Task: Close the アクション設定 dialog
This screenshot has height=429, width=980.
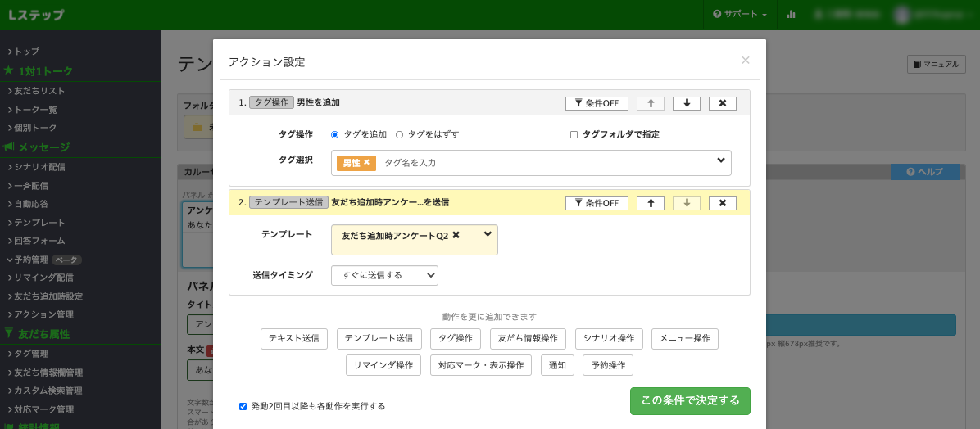Action: [x=745, y=60]
